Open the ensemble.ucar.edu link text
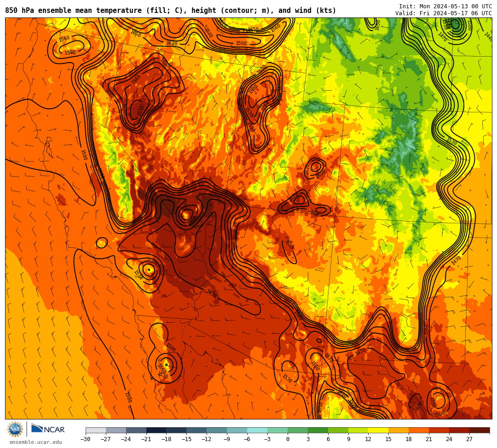497x448 pixels. 36,442
